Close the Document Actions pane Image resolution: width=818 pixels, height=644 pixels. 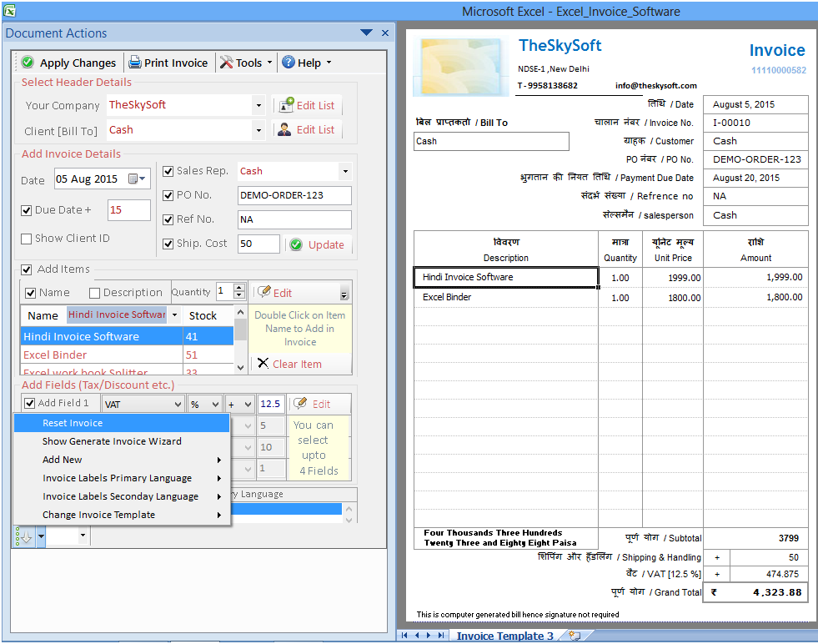pyautogui.click(x=385, y=33)
